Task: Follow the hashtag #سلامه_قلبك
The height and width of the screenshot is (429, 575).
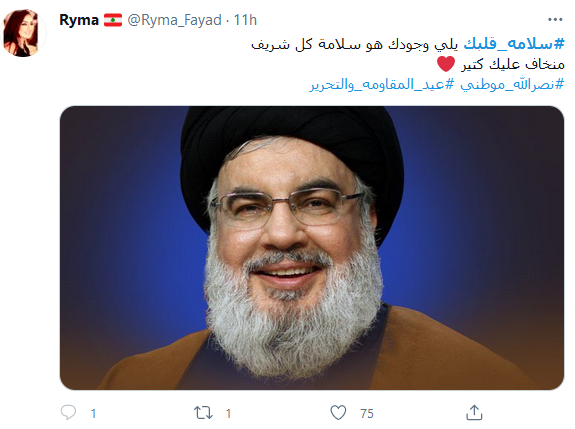Action: pyautogui.click(x=514, y=44)
